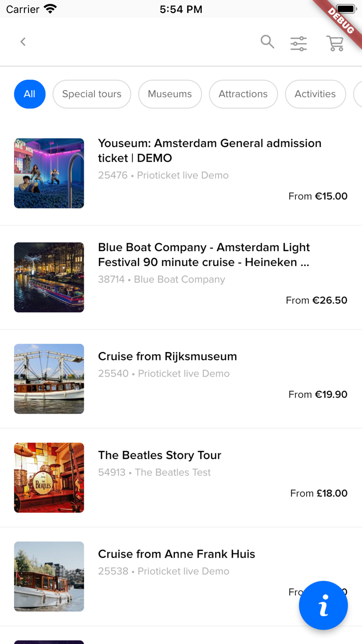Open the filter options
The image size is (362, 644).
(x=298, y=43)
